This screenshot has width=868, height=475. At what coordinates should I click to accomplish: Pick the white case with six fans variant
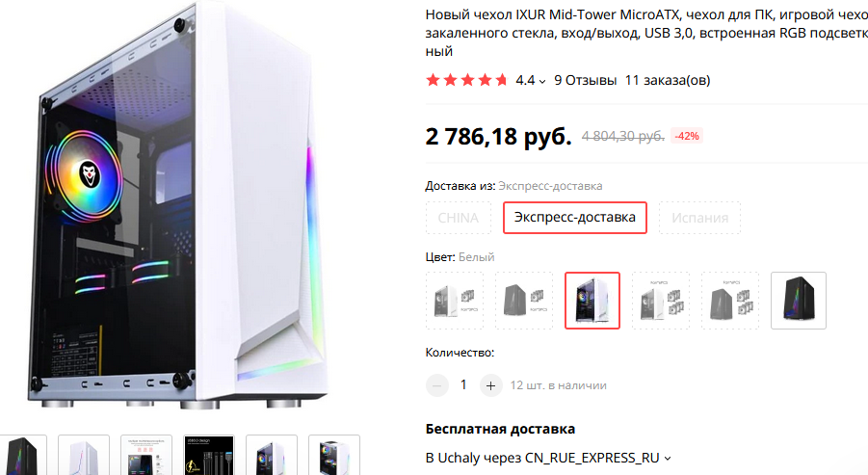coord(661,301)
